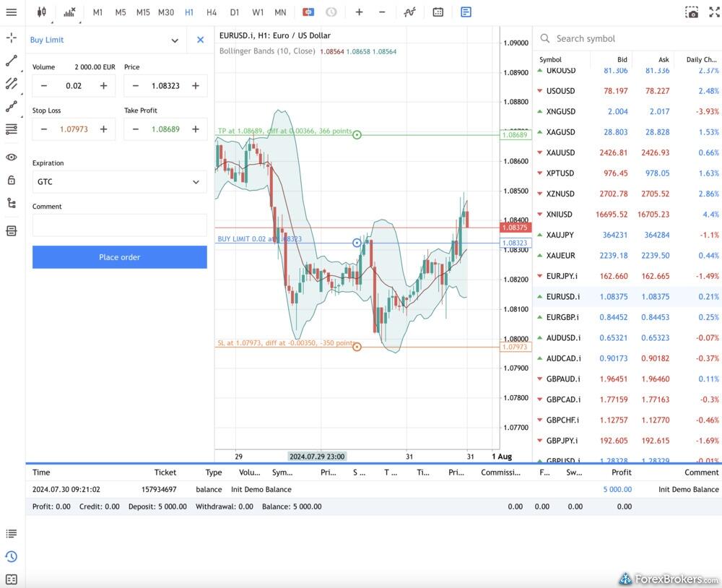Image resolution: width=722 pixels, height=588 pixels.
Task: Open the hamburger main menu
Action: (x=11, y=12)
